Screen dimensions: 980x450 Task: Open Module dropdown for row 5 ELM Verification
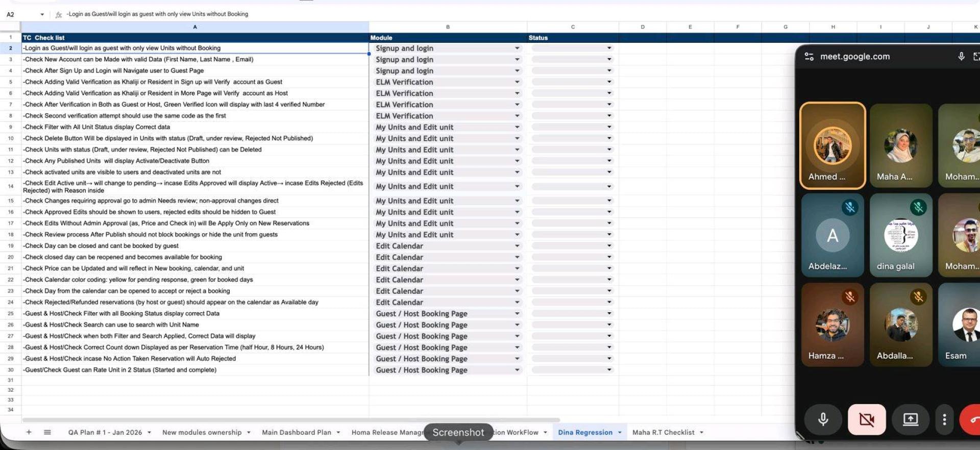click(x=517, y=82)
